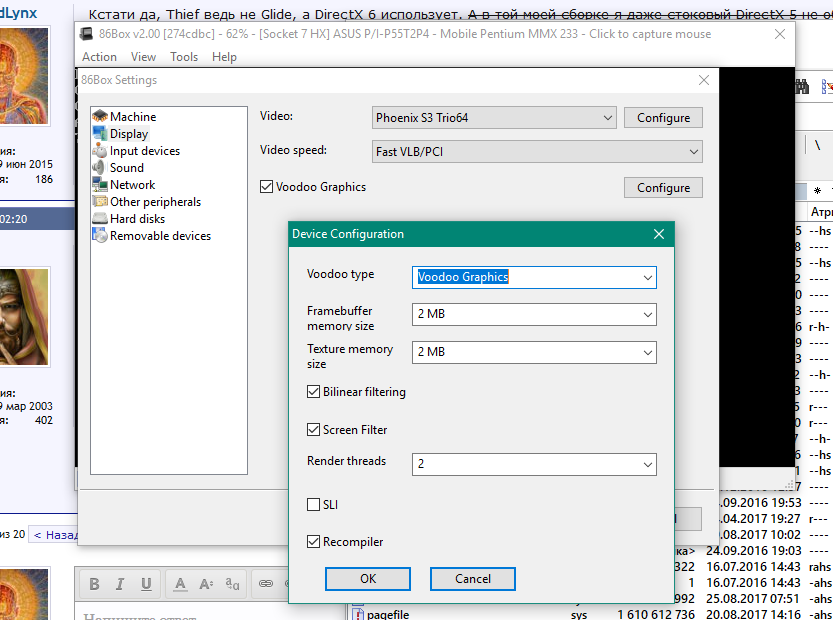Select the Removable devices disc icon
The image size is (833, 620).
[x=100, y=236]
